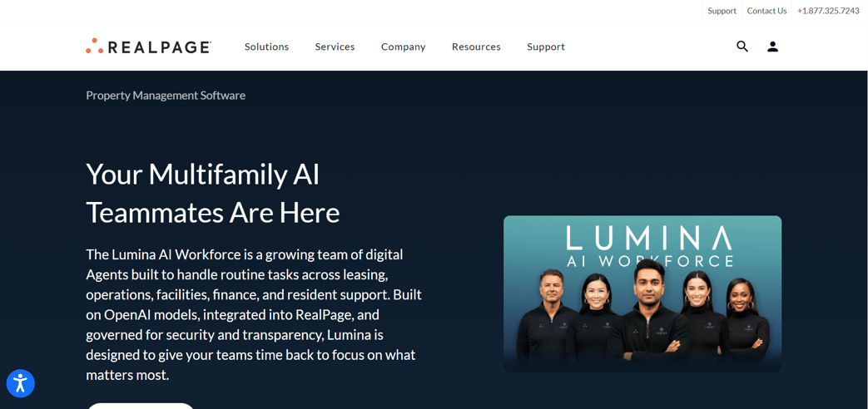
Task: Expand the Solutions navigation menu
Action: pos(266,47)
